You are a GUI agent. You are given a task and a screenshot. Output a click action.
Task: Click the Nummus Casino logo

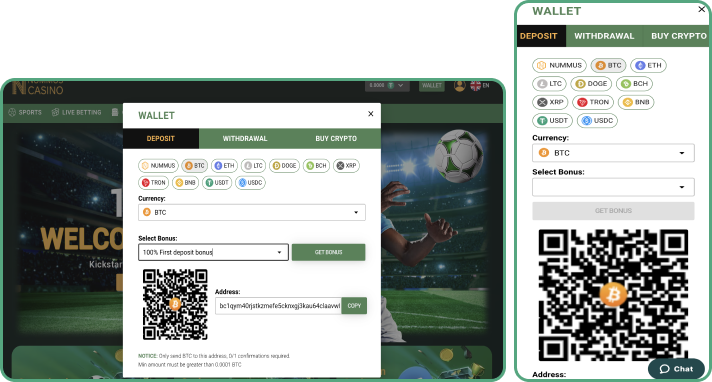tap(38, 87)
